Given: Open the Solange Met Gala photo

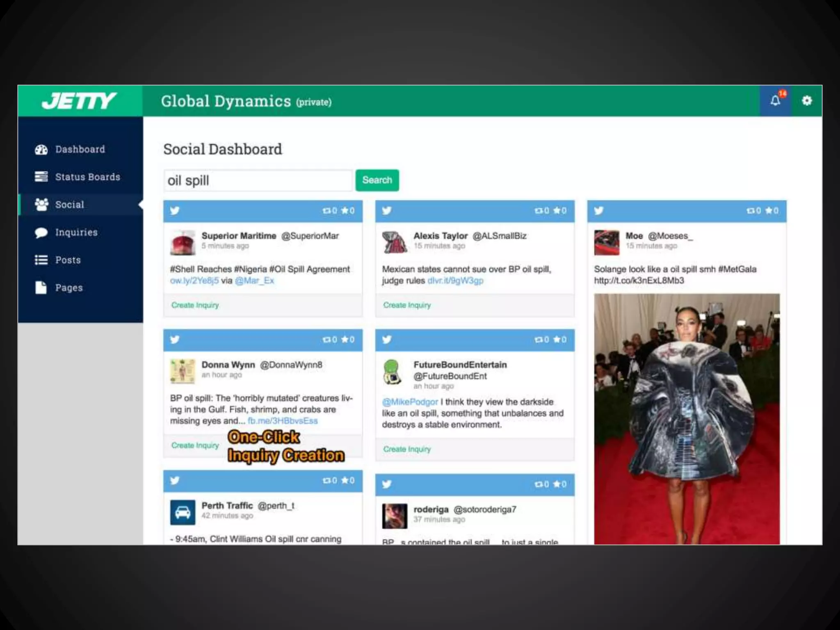Looking at the screenshot, I should (x=687, y=418).
